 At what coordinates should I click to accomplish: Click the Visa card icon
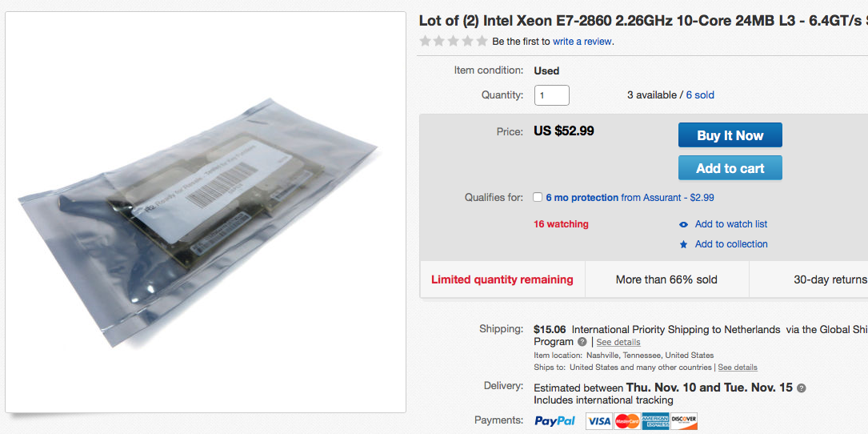(598, 421)
